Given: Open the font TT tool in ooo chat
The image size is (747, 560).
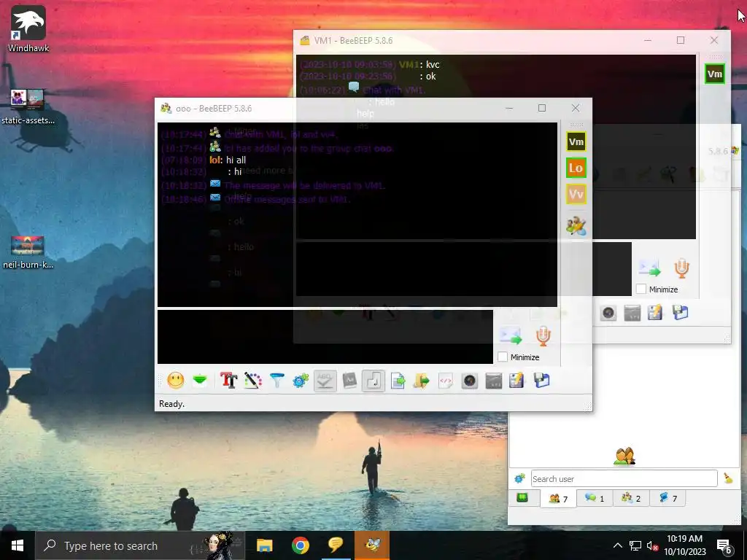Looking at the screenshot, I should pos(228,381).
